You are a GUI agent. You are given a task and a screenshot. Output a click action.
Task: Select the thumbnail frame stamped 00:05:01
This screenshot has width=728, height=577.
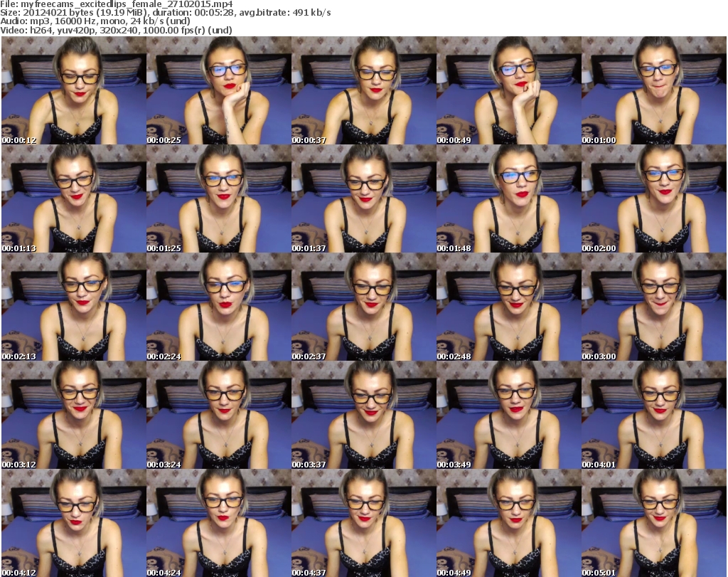tap(654, 523)
